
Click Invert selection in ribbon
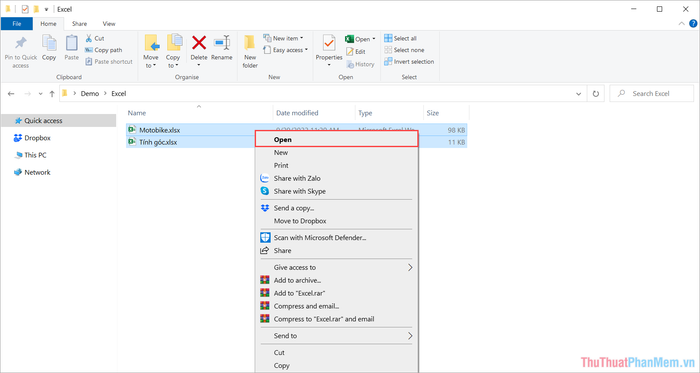click(409, 62)
